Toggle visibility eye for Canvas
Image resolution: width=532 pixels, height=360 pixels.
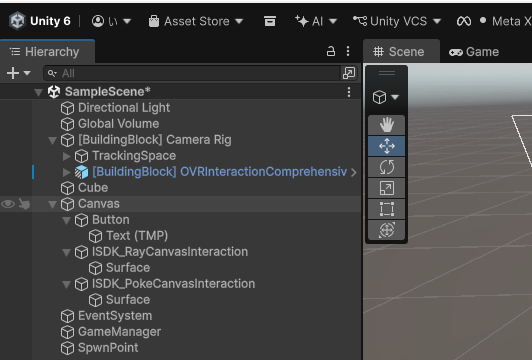[x=8, y=204]
